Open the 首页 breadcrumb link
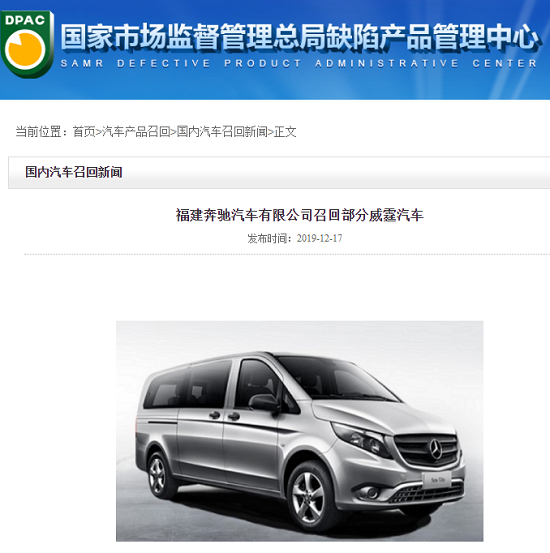The height and width of the screenshot is (553, 550). (x=84, y=132)
